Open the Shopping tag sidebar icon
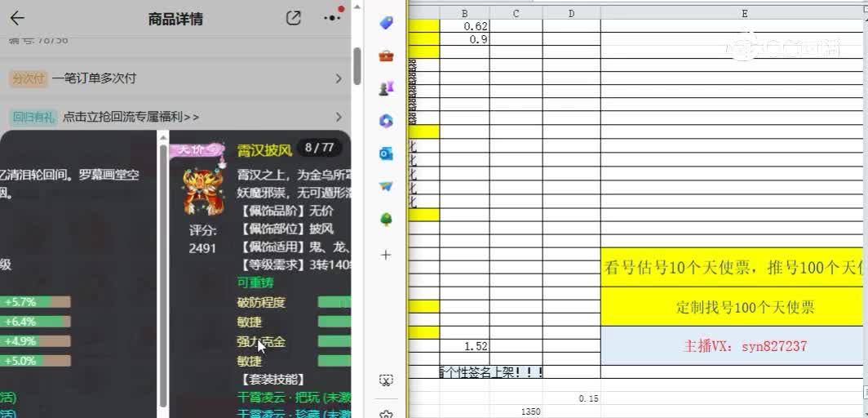 386,23
